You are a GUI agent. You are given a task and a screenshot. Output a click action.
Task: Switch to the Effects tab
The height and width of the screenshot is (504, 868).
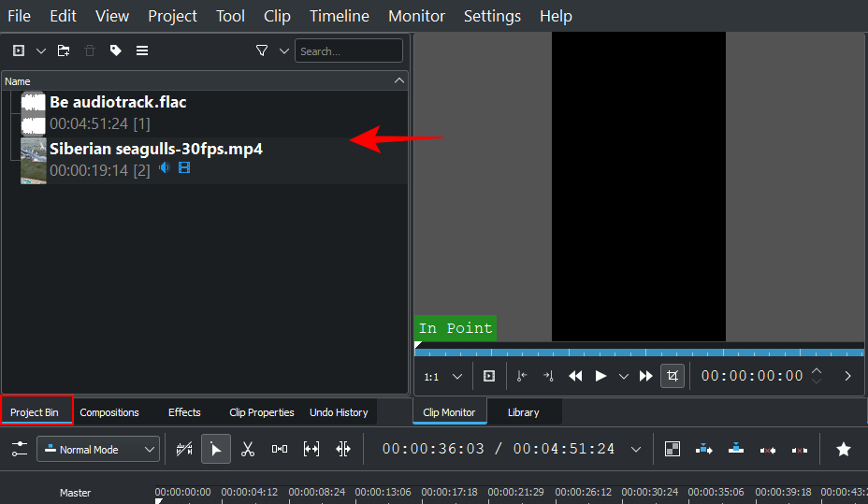coord(184,412)
